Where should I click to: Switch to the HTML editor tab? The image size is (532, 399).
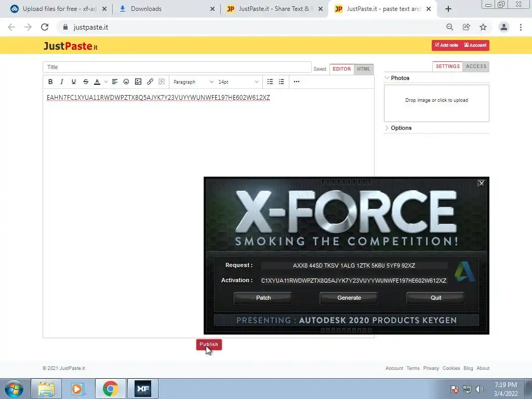point(364,69)
